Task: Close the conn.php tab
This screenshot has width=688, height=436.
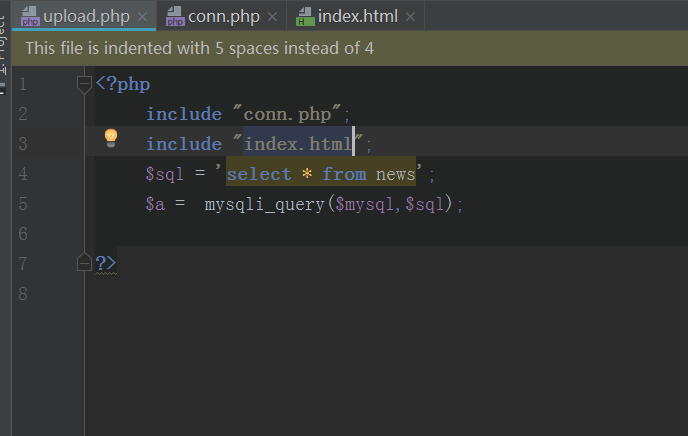Action: pyautogui.click(x=272, y=17)
